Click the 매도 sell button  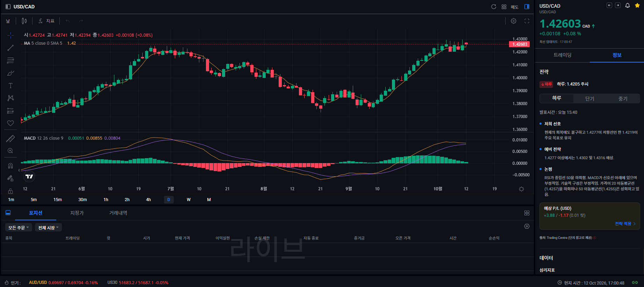515,7
